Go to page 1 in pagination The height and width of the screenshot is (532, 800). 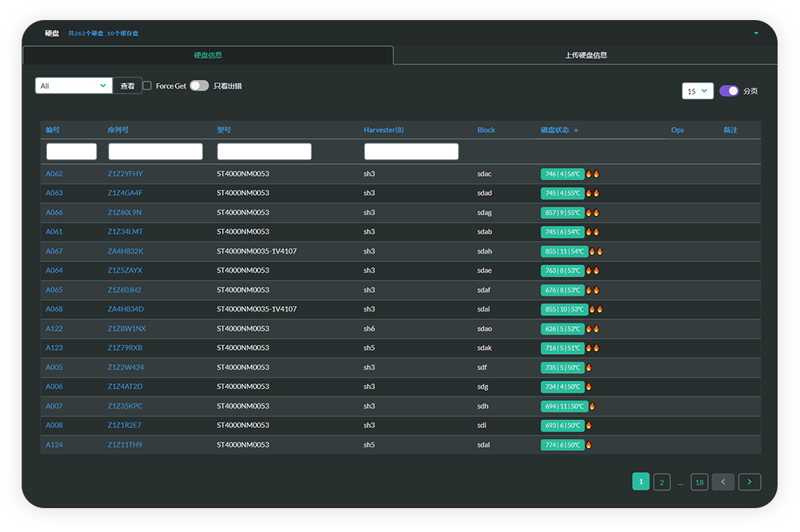[x=641, y=482]
